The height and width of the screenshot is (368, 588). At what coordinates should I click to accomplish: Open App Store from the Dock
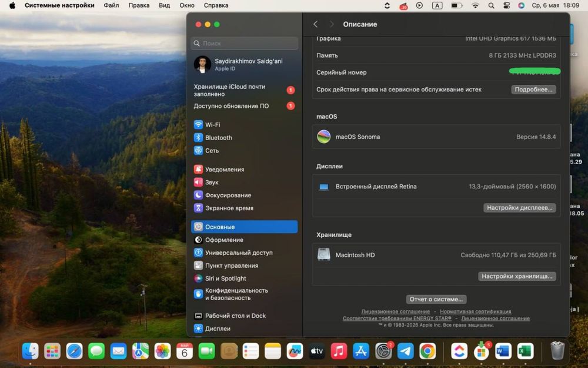[361, 352]
